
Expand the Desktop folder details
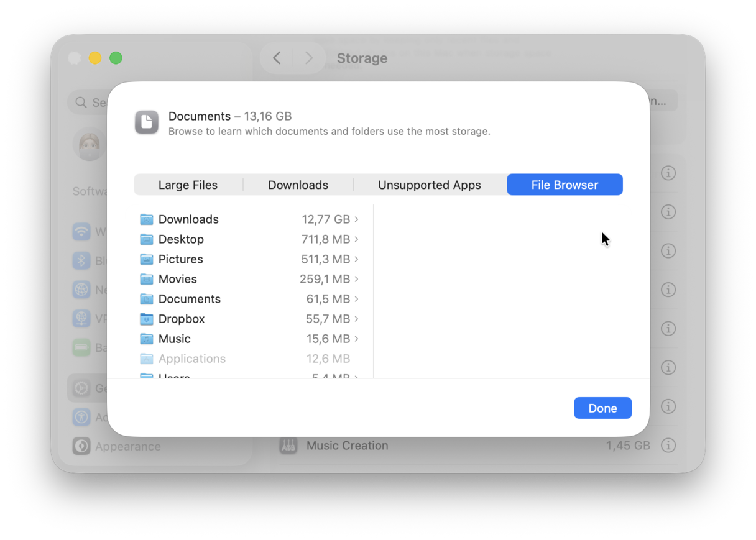coord(357,239)
